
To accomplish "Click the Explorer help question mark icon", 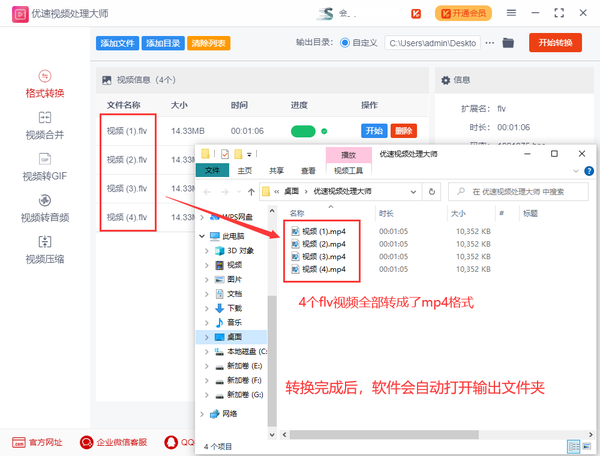I will 589,171.
